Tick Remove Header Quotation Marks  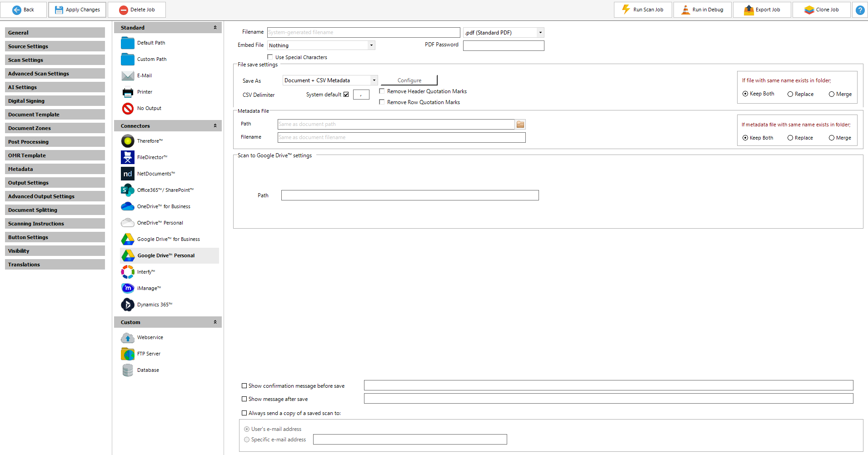pos(382,91)
